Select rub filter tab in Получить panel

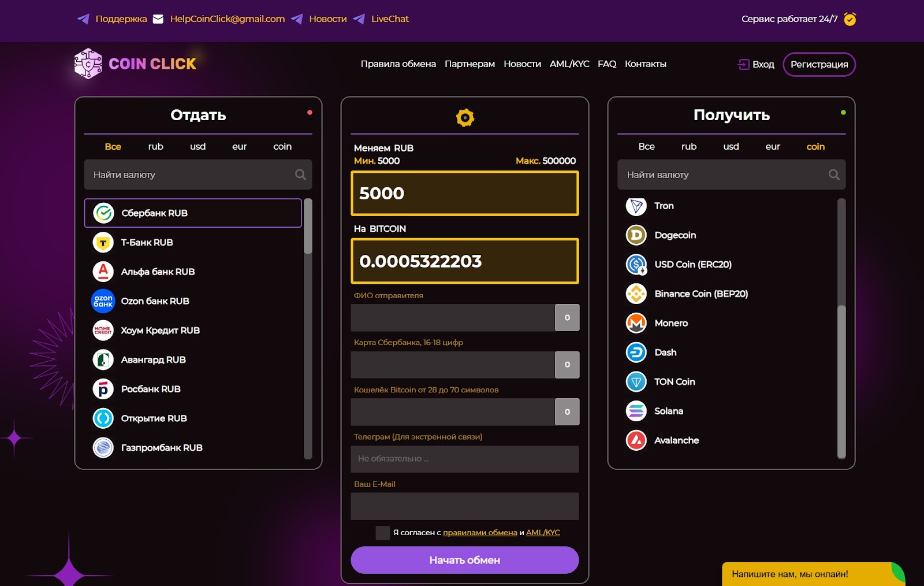(689, 147)
